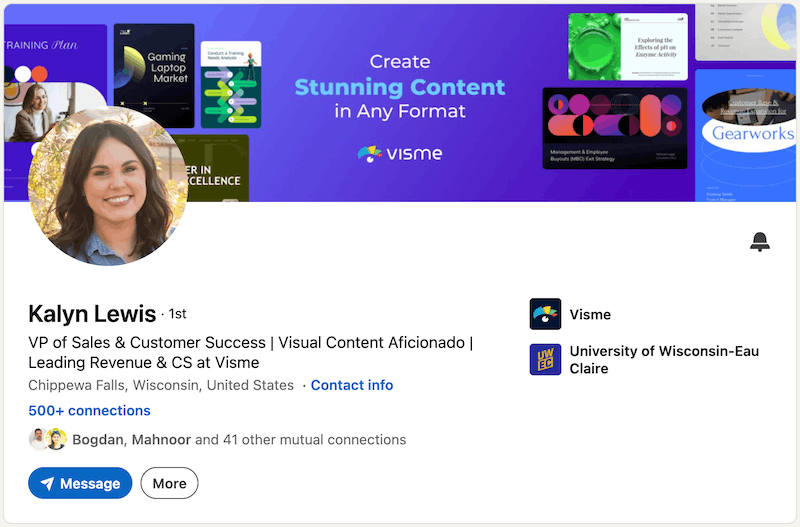Click the Visme company logo icon

click(x=545, y=314)
